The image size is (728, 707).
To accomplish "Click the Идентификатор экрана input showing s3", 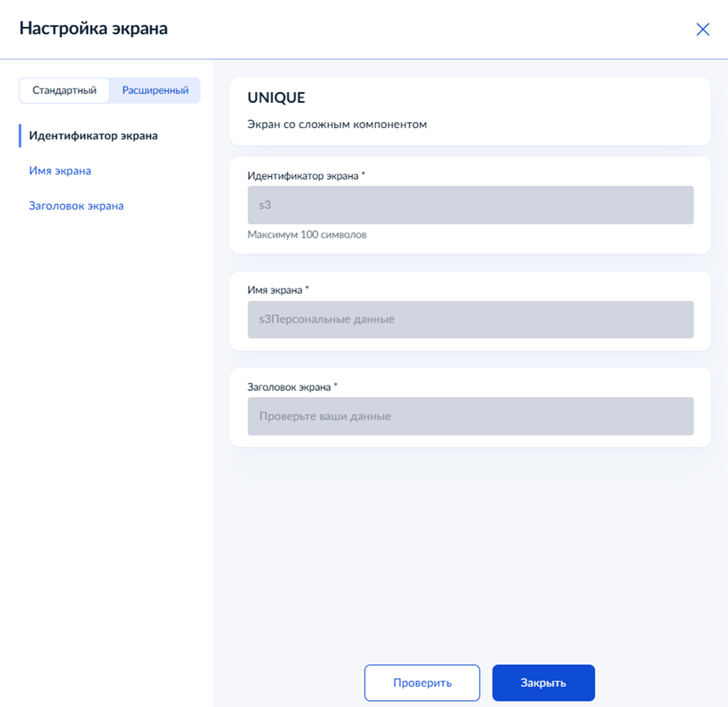I will [470, 205].
